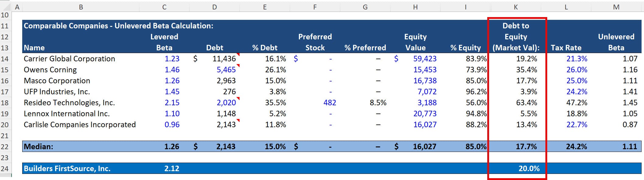The height and width of the screenshot is (180, 644).
Task: Click tax rate 26.0% cell
Action: (x=577, y=70)
